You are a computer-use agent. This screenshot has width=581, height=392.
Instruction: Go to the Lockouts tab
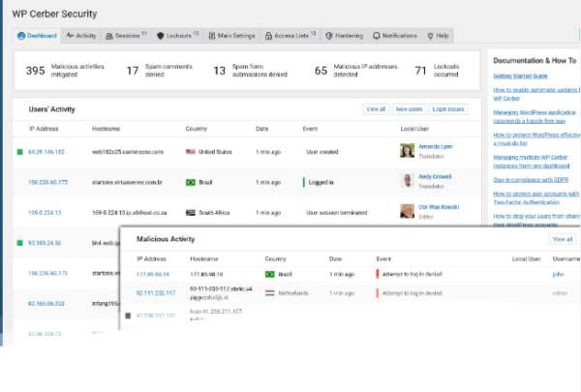click(x=177, y=36)
